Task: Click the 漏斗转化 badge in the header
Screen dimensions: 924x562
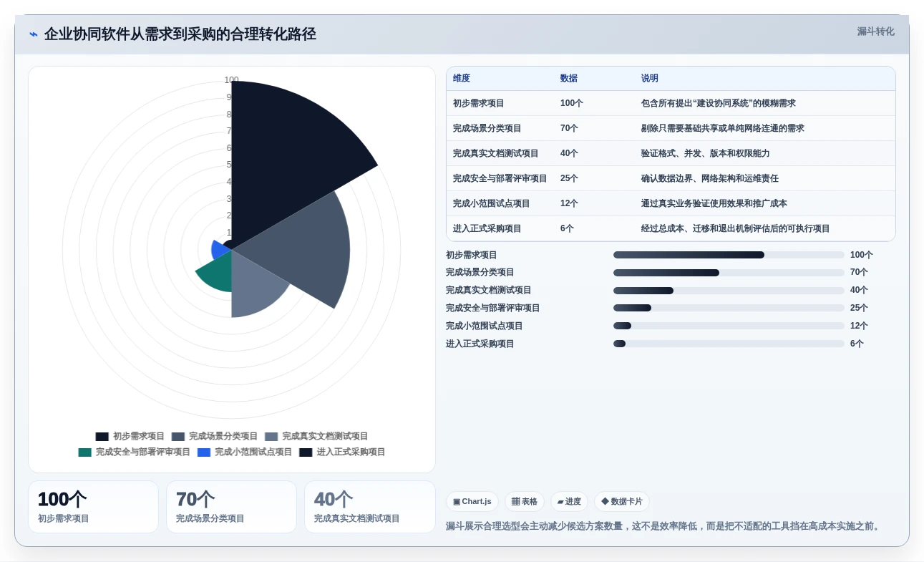Action: 875,32
